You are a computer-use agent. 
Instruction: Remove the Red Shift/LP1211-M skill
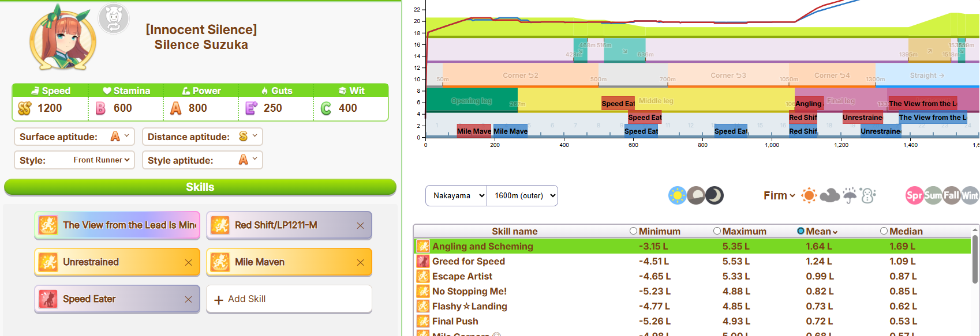(360, 225)
